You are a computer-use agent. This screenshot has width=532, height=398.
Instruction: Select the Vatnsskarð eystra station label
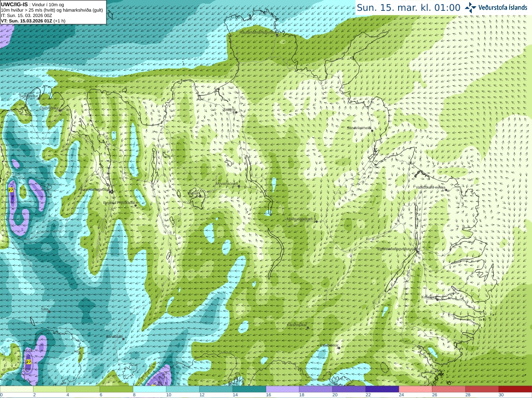(431, 187)
